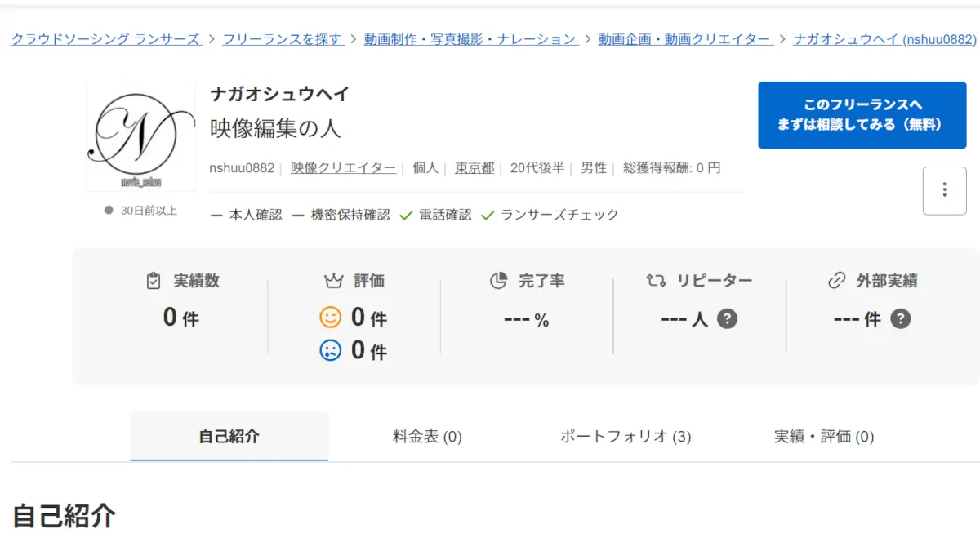Image resolution: width=980 pixels, height=551 pixels.
Task: Switch to the 料金表 (0) tab
Action: (427, 437)
